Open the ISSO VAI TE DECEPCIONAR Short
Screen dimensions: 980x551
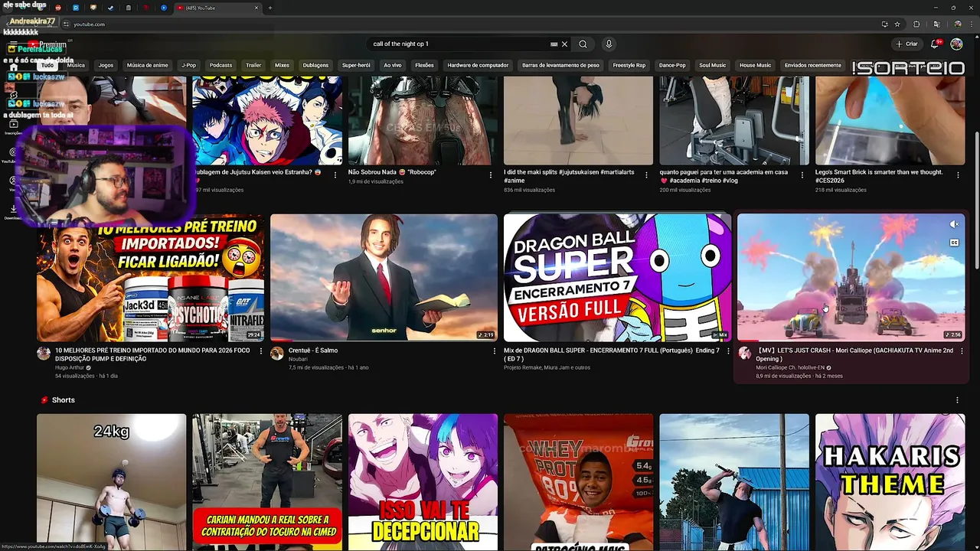coord(423,482)
